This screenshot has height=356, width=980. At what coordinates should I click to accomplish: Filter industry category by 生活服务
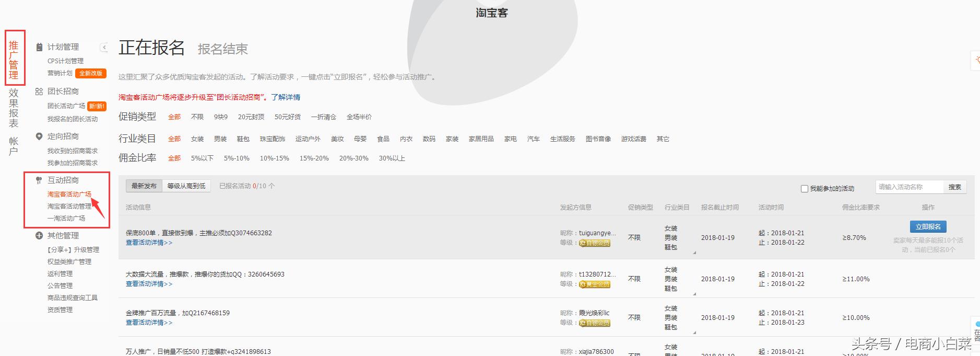[563, 139]
